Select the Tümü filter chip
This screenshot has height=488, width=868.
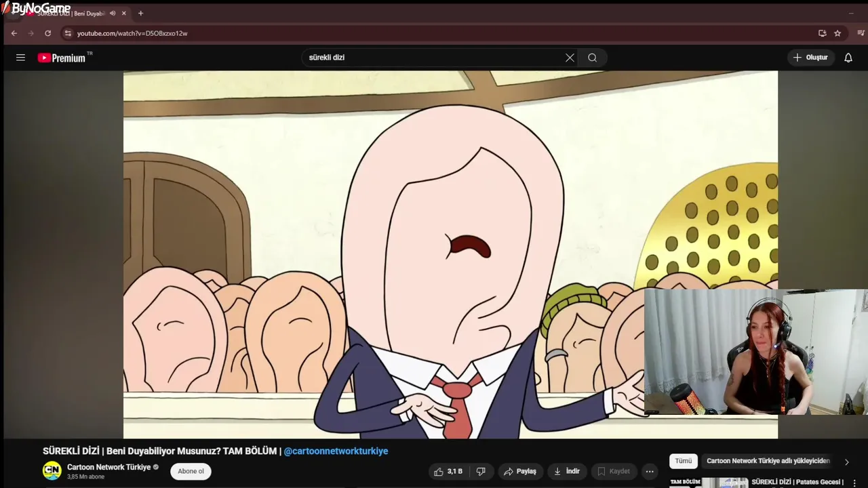(684, 461)
